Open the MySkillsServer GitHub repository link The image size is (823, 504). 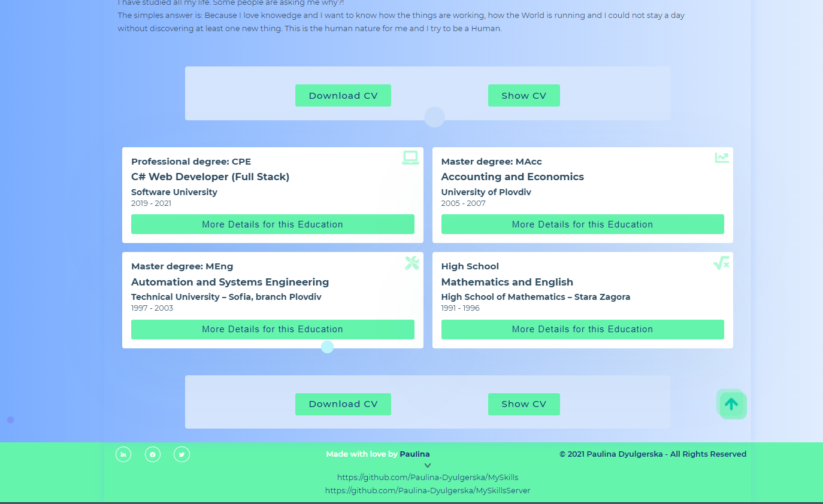pos(427,490)
